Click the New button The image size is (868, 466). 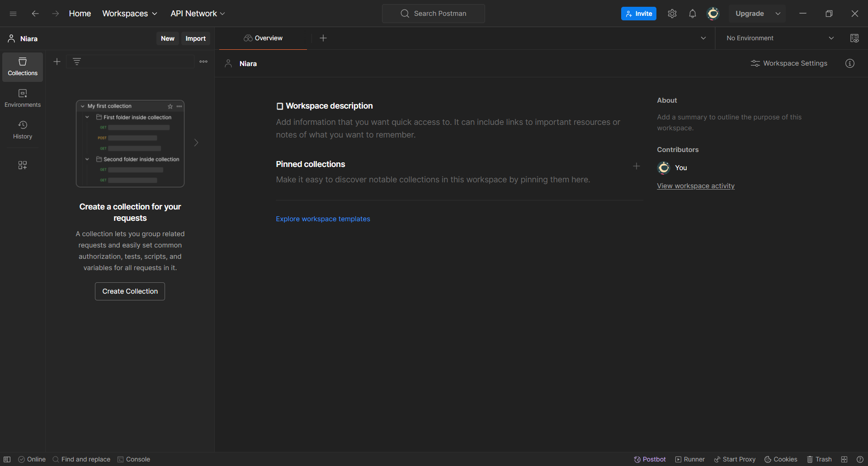pos(168,38)
